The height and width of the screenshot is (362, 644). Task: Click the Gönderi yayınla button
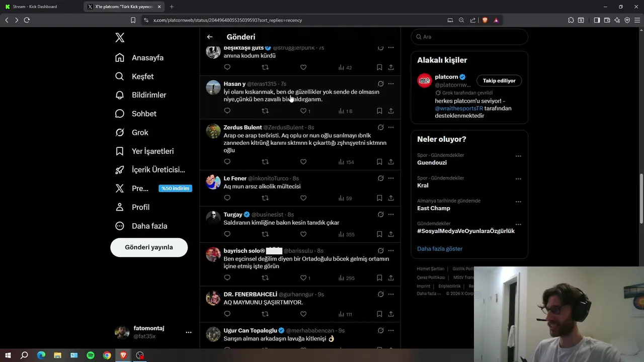(149, 247)
